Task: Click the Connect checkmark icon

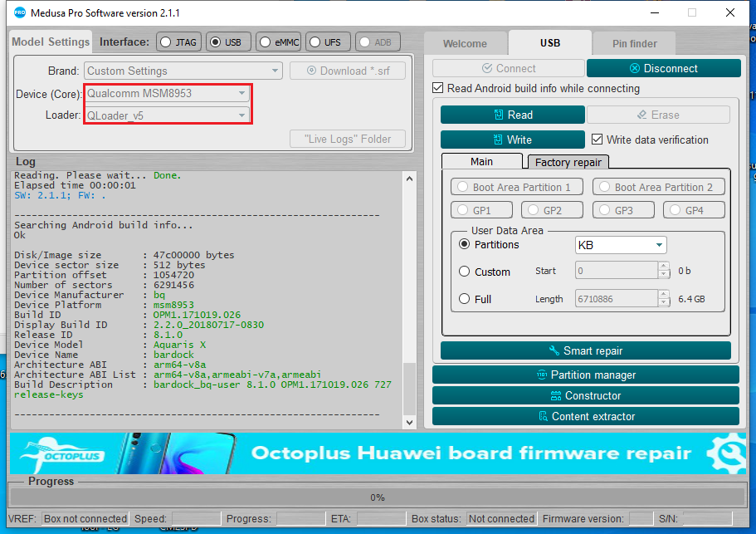Action: [487, 68]
